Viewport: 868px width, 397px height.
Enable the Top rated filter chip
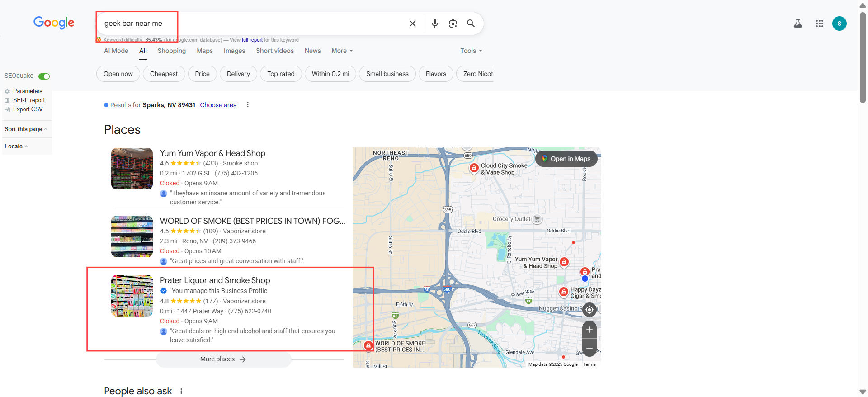[x=281, y=74]
